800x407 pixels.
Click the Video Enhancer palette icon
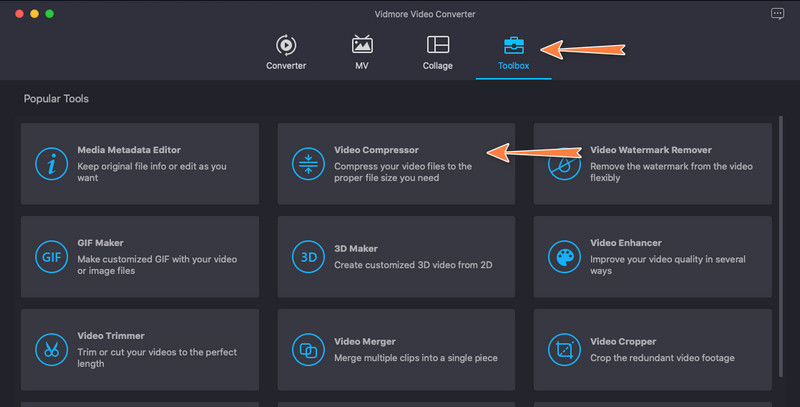pyautogui.click(x=565, y=256)
